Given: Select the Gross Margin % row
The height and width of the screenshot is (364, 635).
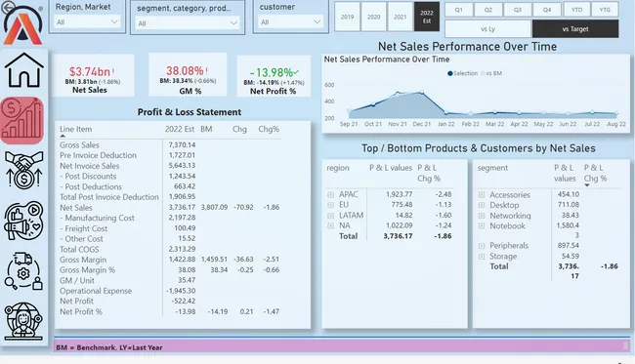Looking at the screenshot, I should point(170,269).
